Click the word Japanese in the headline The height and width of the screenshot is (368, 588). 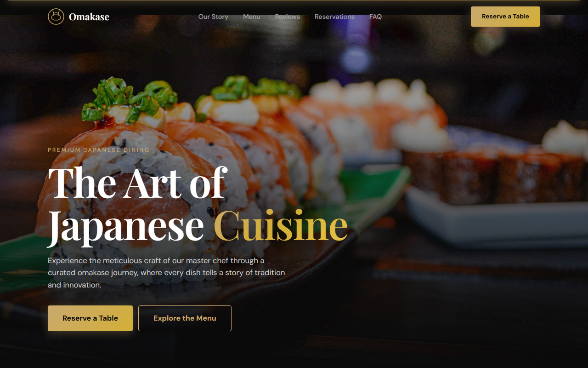pyautogui.click(x=126, y=226)
